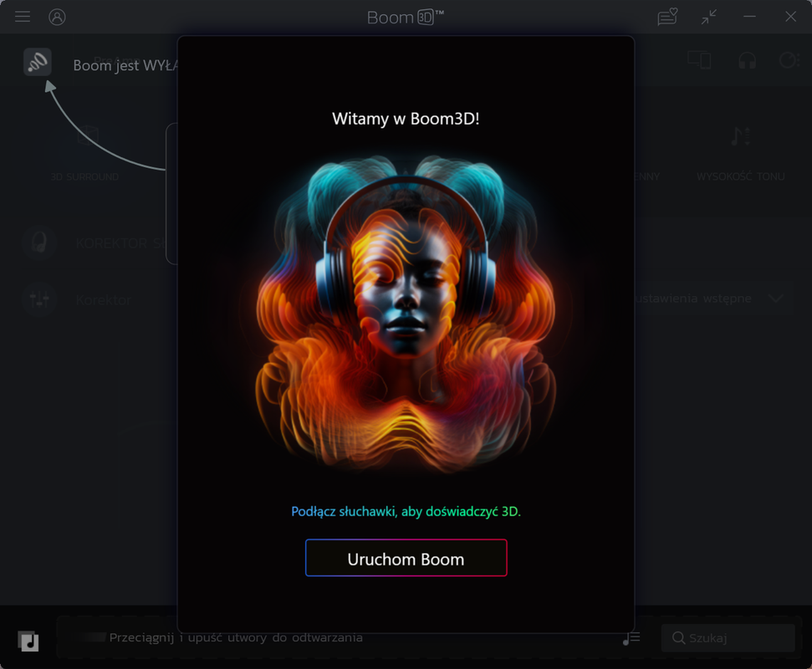Open the music library icon
Viewport: 812px width, 669px height.
(x=28, y=641)
